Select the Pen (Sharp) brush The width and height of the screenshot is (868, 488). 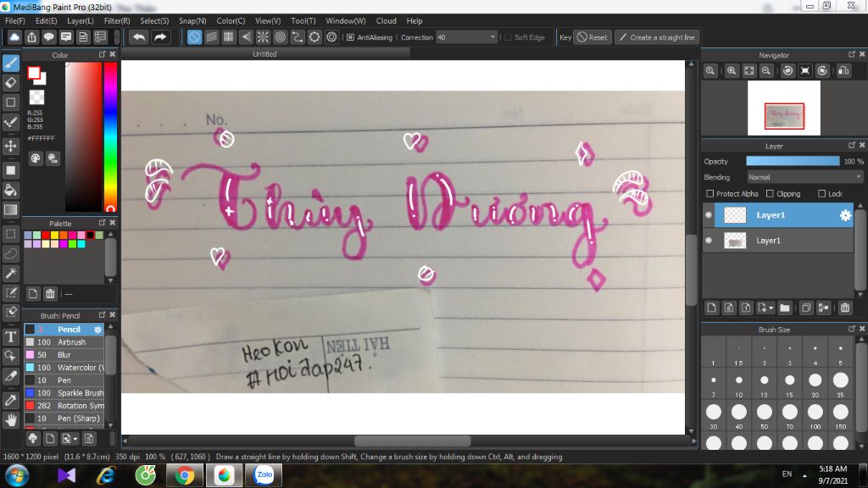[64, 419]
